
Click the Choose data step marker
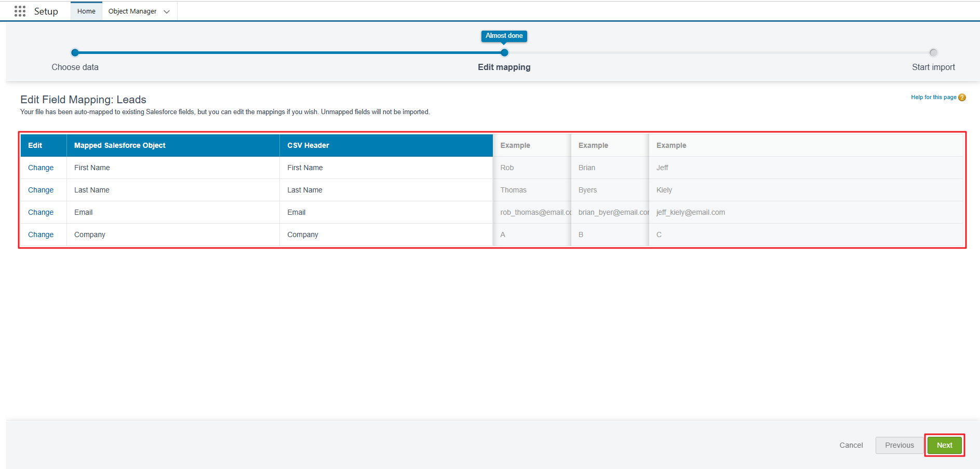(x=75, y=52)
